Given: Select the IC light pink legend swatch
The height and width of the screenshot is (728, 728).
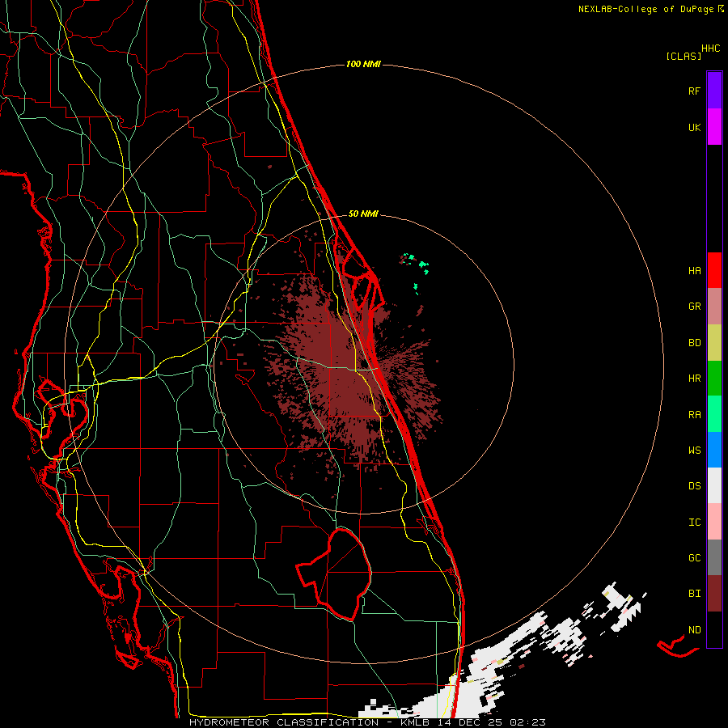Looking at the screenshot, I should [714, 522].
